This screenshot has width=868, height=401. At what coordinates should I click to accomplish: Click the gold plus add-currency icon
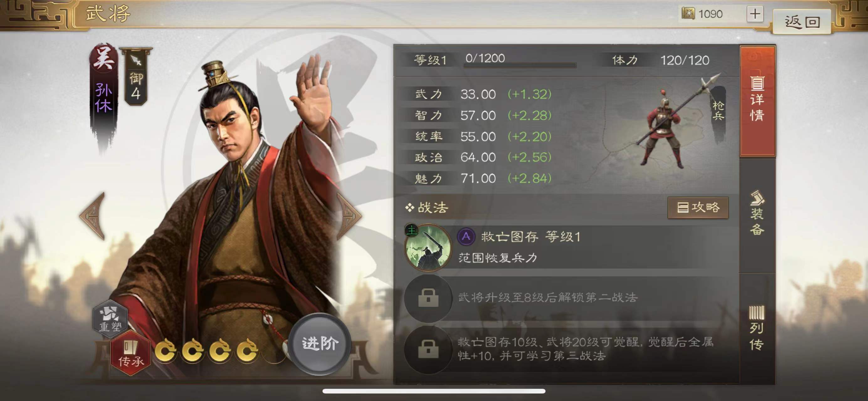pos(755,14)
